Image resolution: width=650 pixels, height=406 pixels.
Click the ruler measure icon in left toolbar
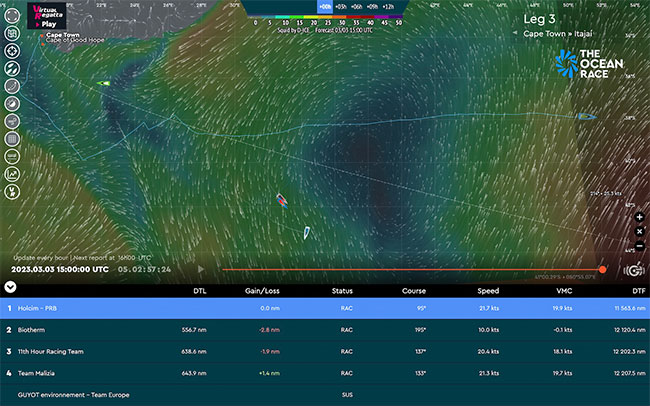(x=12, y=156)
